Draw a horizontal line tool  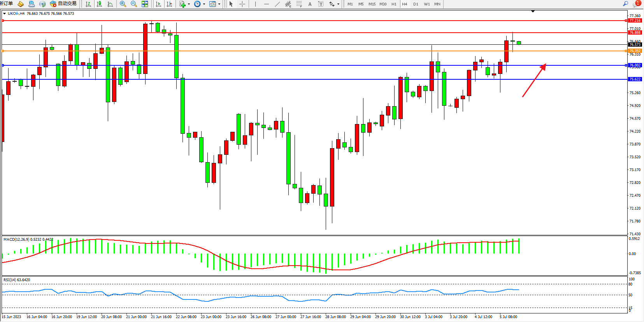coord(267,4)
